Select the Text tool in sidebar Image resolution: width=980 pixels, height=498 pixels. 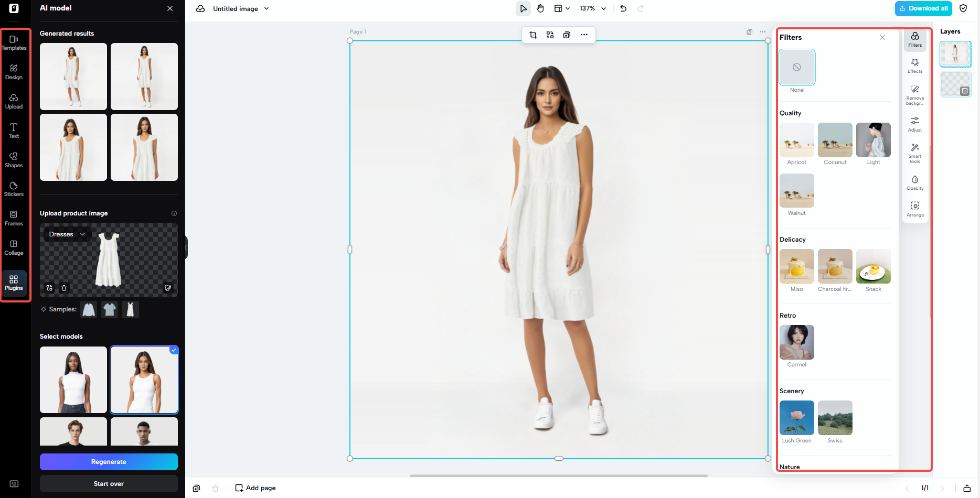point(14,131)
